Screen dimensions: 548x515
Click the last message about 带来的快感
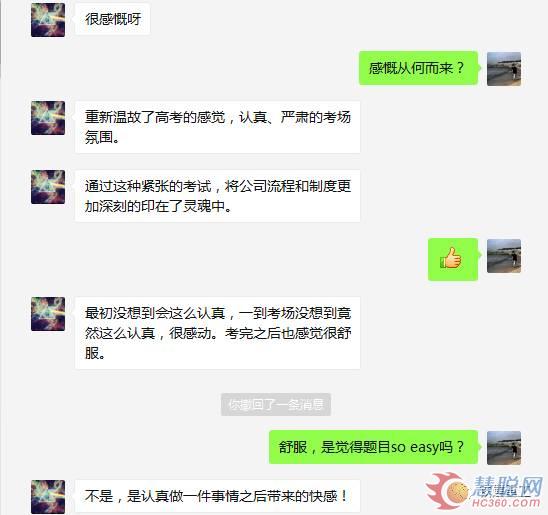217,496
